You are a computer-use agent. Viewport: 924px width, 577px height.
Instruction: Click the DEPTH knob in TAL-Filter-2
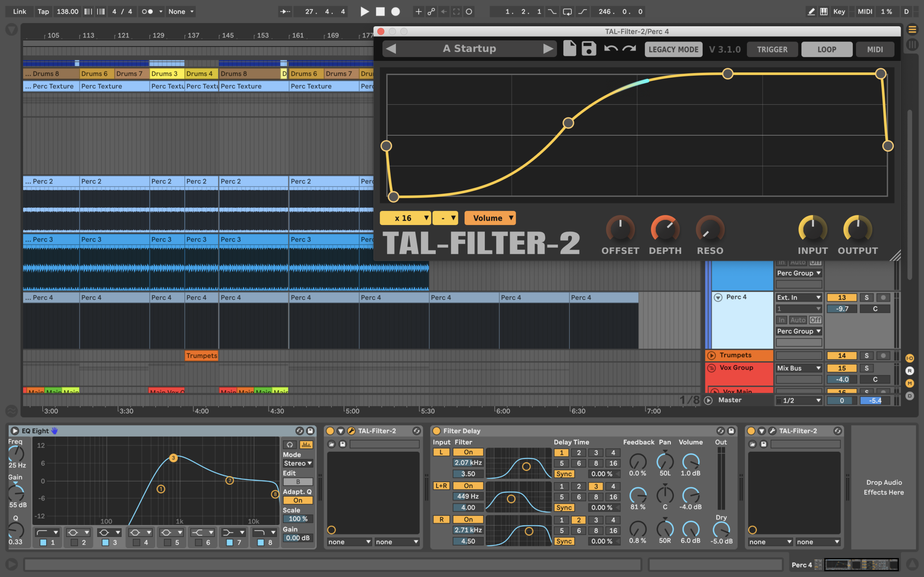665,229
